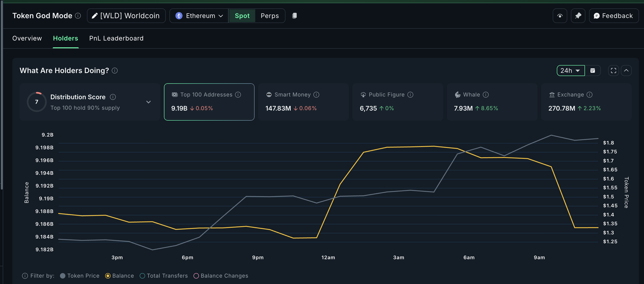
Task: Open the 24h timeframe dropdown
Action: point(570,71)
